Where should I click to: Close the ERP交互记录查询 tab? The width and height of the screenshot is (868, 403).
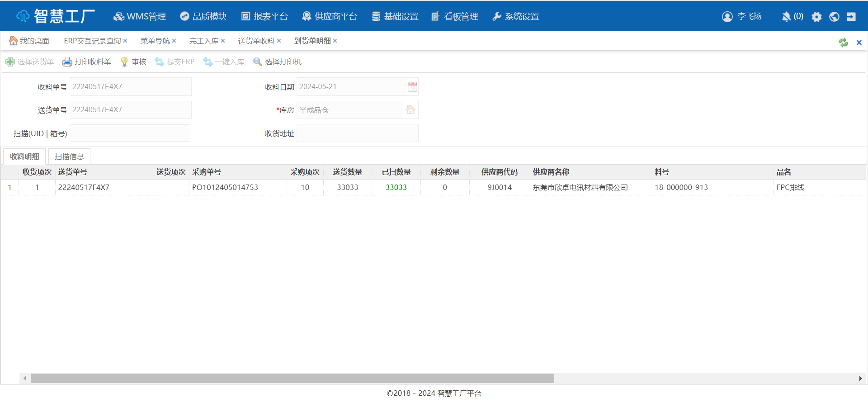click(125, 41)
